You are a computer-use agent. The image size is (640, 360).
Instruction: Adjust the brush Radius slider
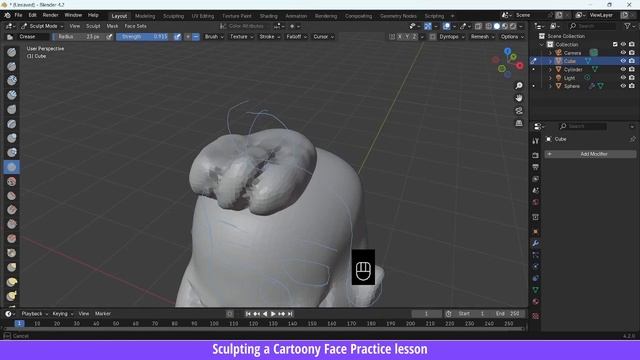(x=78, y=37)
